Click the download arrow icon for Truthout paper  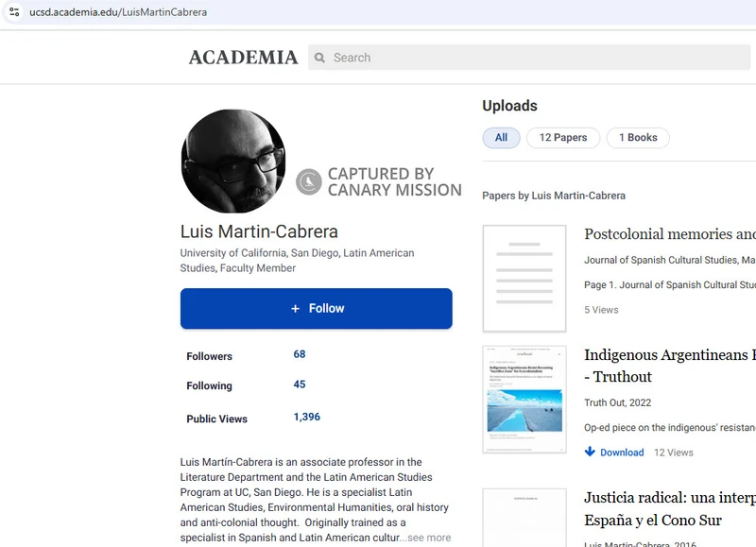(x=590, y=452)
